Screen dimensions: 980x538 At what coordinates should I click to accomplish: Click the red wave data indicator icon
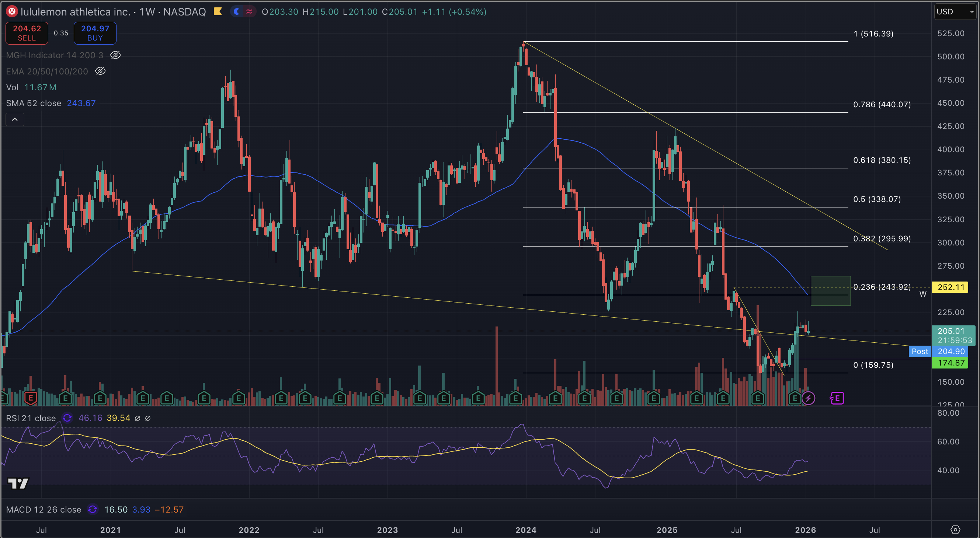(249, 11)
